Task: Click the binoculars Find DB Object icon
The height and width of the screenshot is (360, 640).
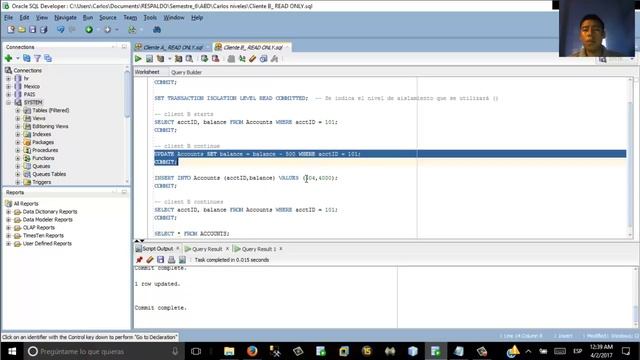Action: coord(156,29)
